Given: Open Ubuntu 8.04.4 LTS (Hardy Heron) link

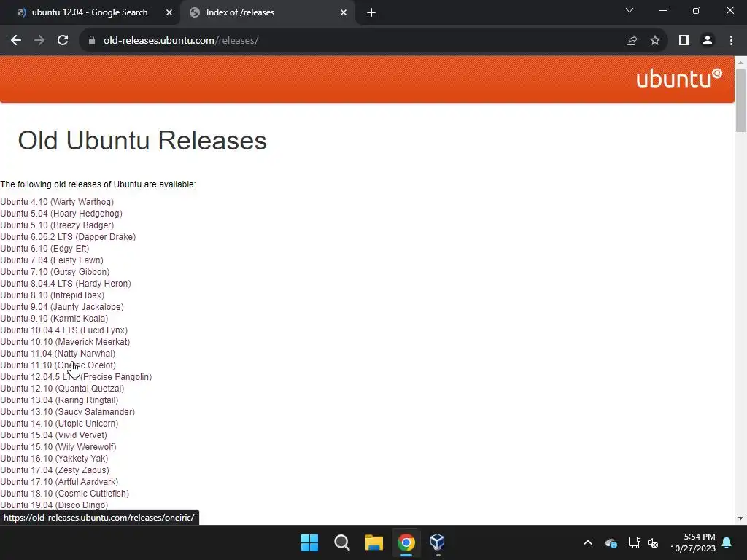Looking at the screenshot, I should pyautogui.click(x=66, y=284).
